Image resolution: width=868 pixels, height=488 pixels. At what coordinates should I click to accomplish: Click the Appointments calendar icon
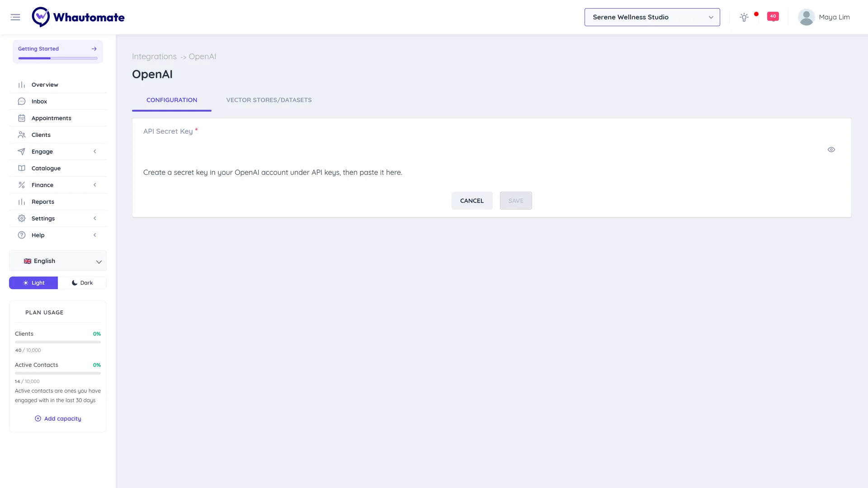22,118
